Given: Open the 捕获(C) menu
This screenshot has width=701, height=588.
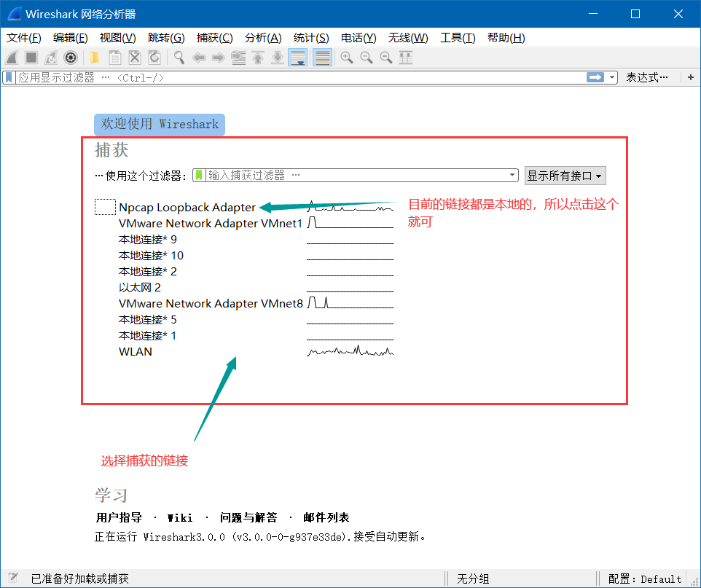Looking at the screenshot, I should click(x=214, y=38).
